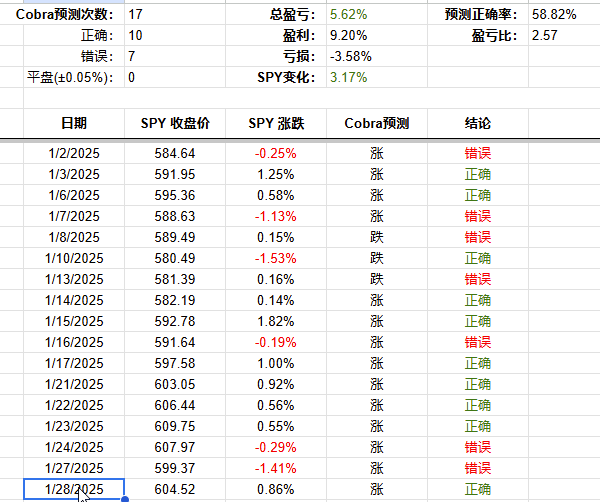Screen dimensions: 600x502
Task: Select the 盈亏比 value 2.57
Action: 564,36
